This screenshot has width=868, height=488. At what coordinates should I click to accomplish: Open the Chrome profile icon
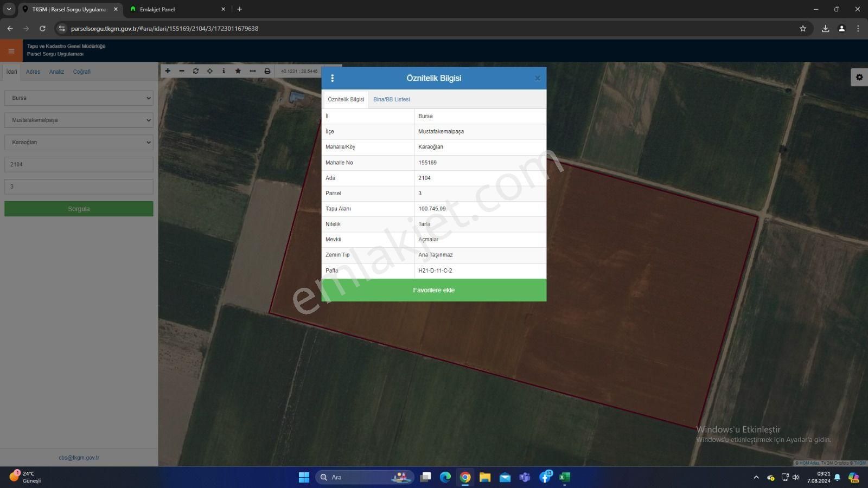click(842, 28)
